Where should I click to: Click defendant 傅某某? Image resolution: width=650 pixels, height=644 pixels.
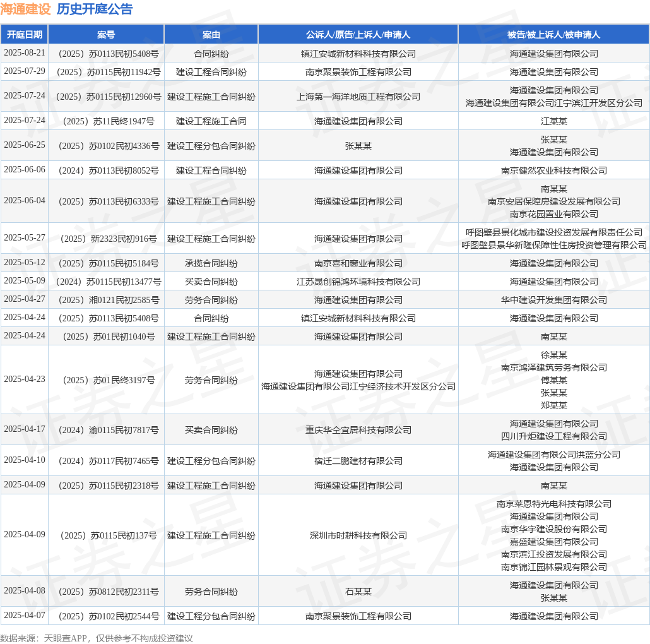click(x=554, y=380)
